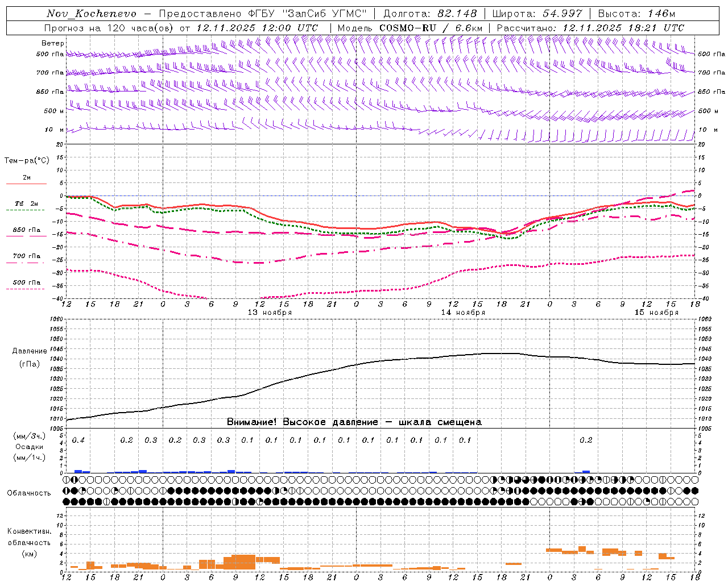Click the '15 ноября' date label

point(656,313)
